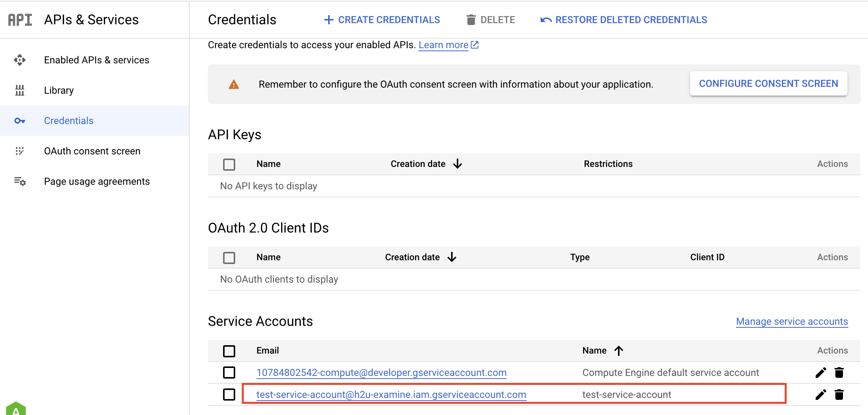Screen dimensions: 868x415
Task: Open Manage service accounts link
Action: (792, 321)
